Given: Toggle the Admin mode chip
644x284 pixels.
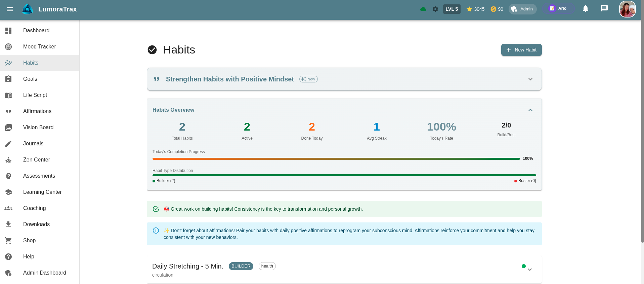Looking at the screenshot, I should (x=522, y=9).
